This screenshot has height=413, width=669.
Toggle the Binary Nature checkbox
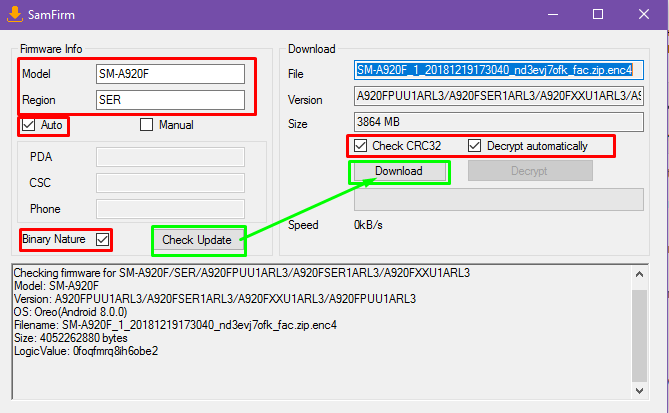[x=102, y=239]
